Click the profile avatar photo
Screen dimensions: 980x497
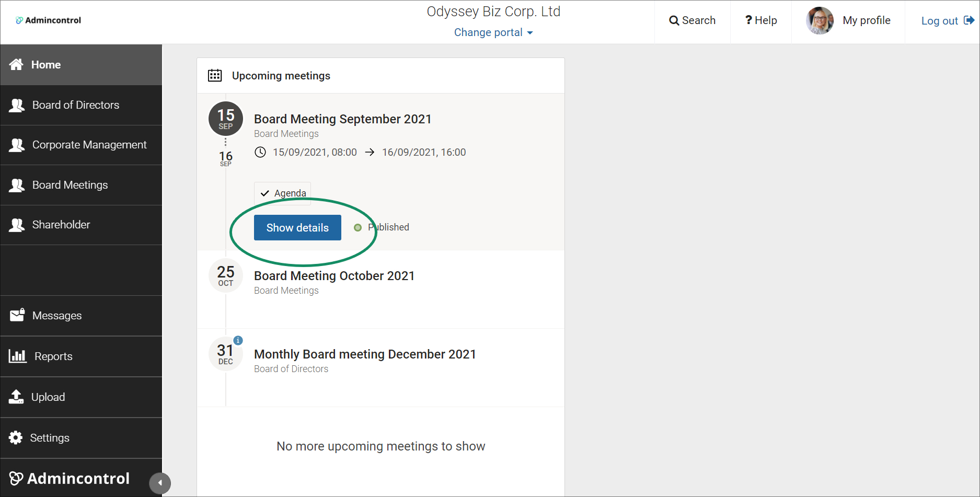coord(820,20)
